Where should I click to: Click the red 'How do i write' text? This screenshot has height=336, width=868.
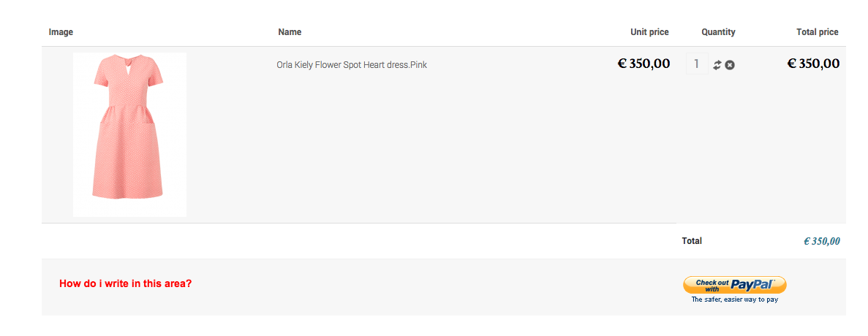click(x=126, y=283)
